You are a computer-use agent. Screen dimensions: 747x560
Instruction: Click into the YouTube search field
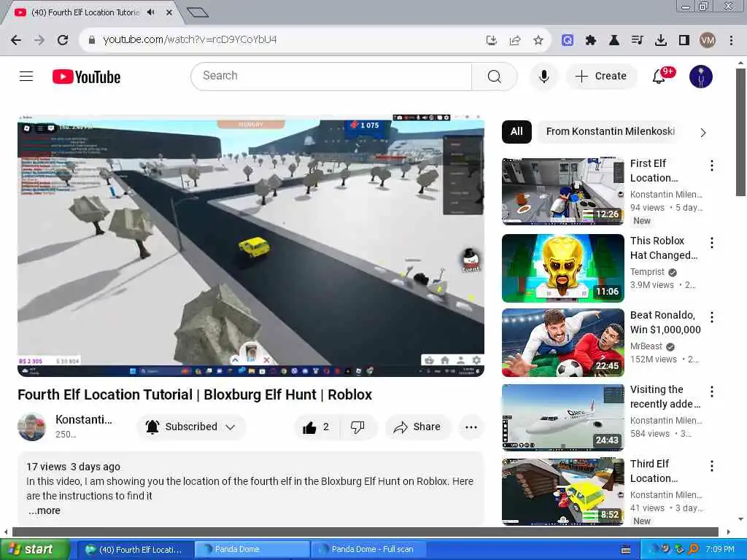332,76
